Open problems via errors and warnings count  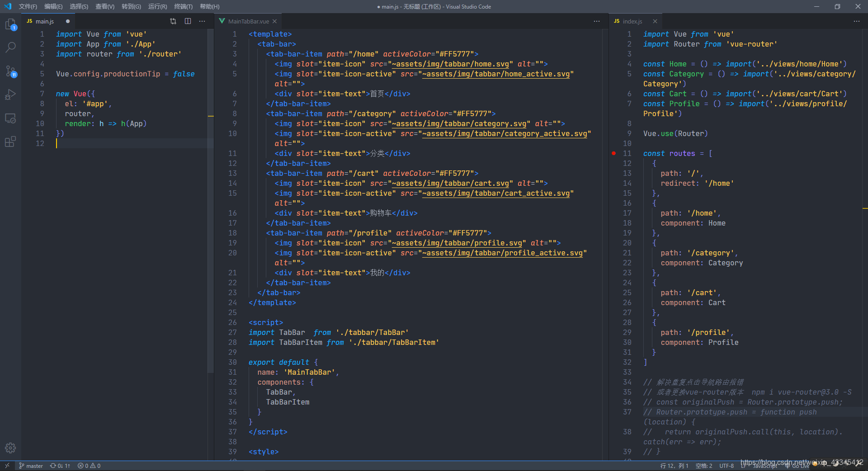click(x=89, y=466)
